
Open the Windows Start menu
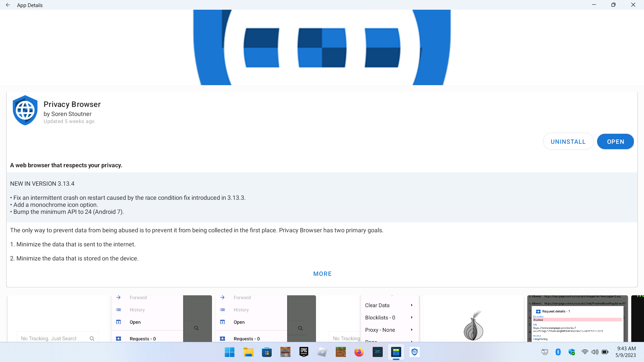coord(229,352)
